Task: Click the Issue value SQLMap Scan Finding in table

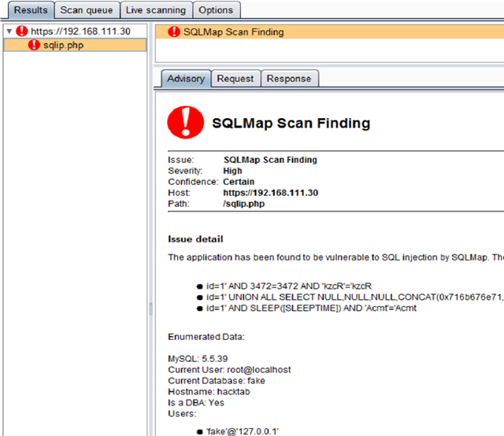Action: tap(270, 160)
